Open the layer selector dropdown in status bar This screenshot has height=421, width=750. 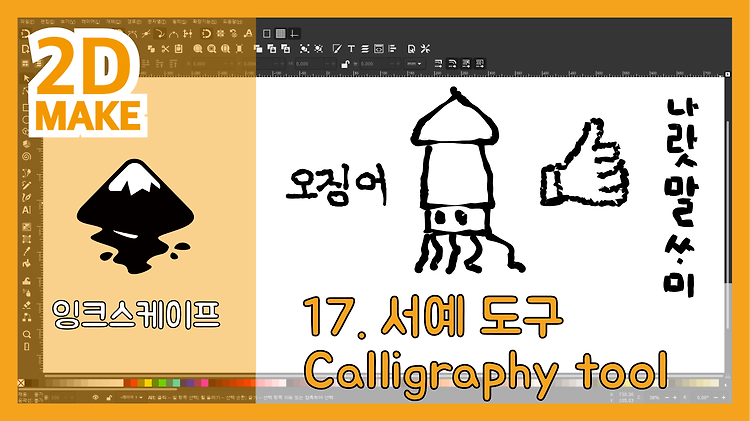pos(132,398)
